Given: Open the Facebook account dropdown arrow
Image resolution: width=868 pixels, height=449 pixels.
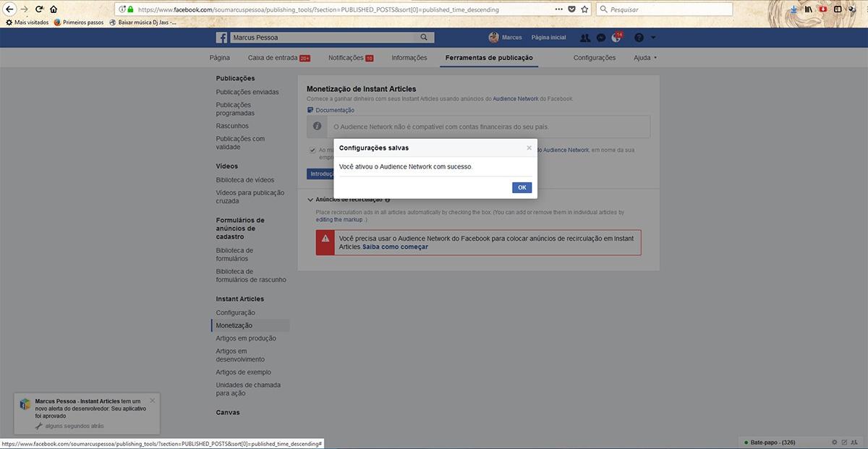Looking at the screenshot, I should [653, 38].
